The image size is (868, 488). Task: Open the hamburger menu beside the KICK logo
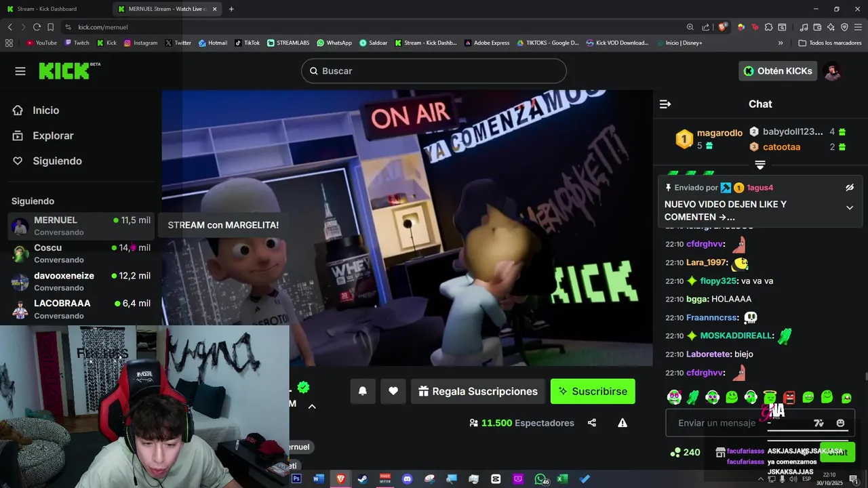tap(20, 71)
